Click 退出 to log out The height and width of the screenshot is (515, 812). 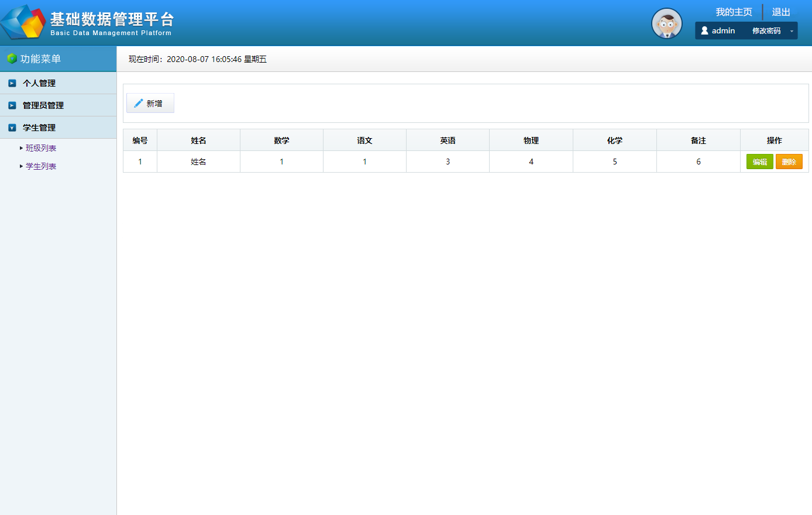click(x=780, y=11)
